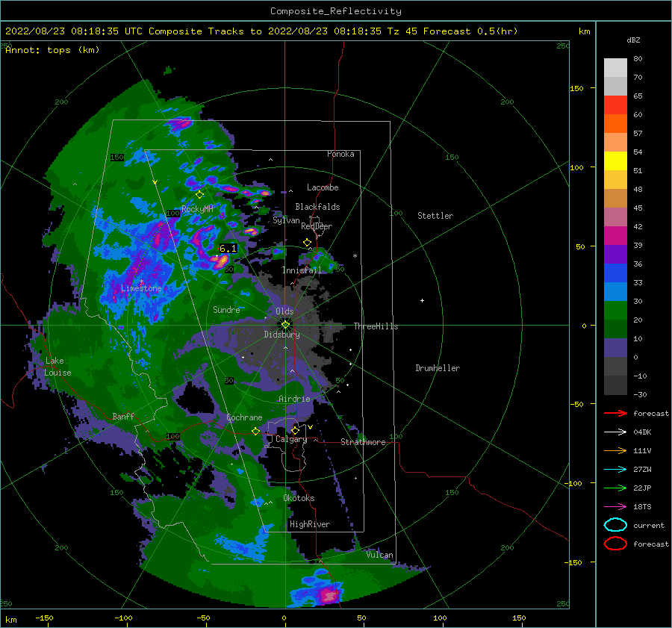This screenshot has height=628, width=672.
Task: Select the yellow 51-54 dBZ swatch
Action: [x=615, y=161]
